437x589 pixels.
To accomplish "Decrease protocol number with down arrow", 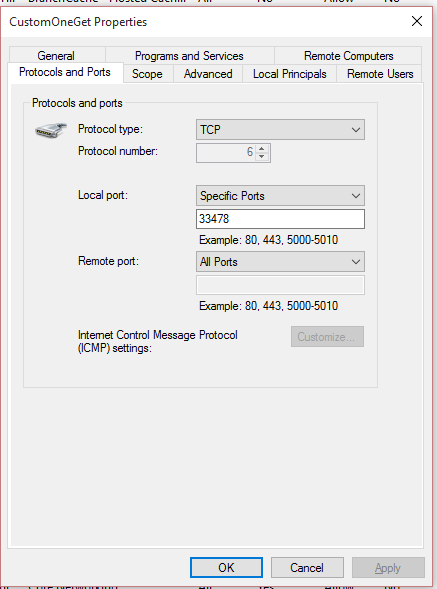I will [262, 156].
